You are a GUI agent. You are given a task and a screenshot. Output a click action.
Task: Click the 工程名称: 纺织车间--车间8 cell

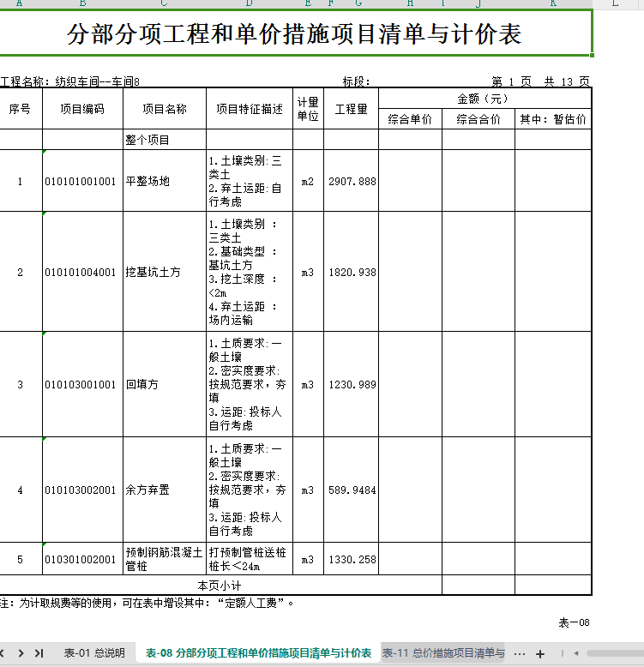click(x=69, y=81)
